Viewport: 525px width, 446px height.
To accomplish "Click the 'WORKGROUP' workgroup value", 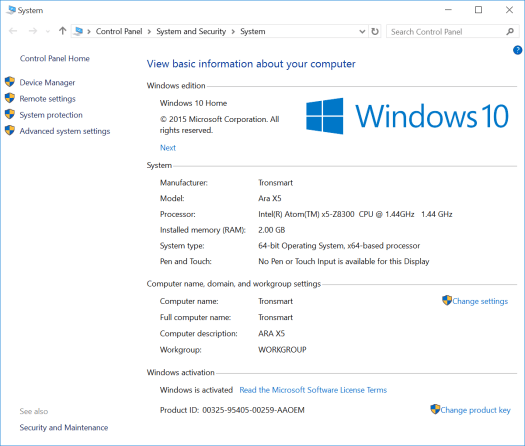I will click(282, 350).
